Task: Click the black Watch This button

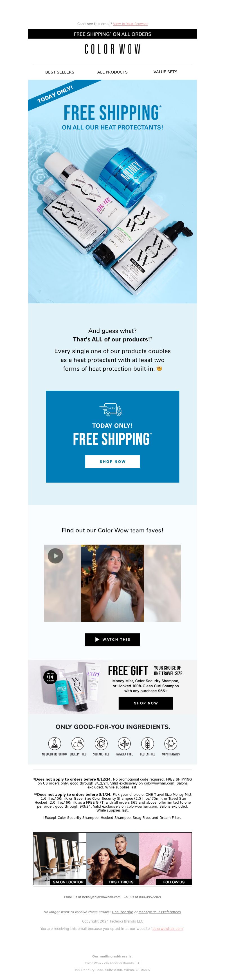Action: 112,639
